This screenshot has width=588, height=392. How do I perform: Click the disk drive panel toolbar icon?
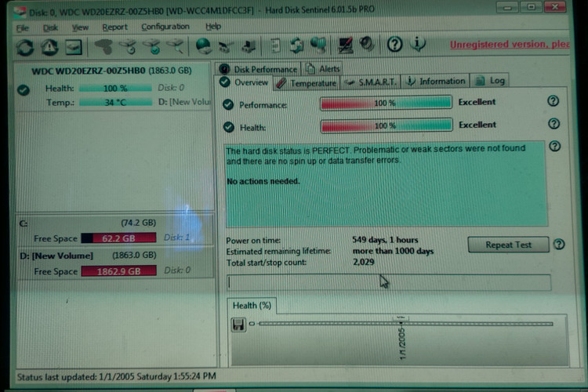pos(74,47)
